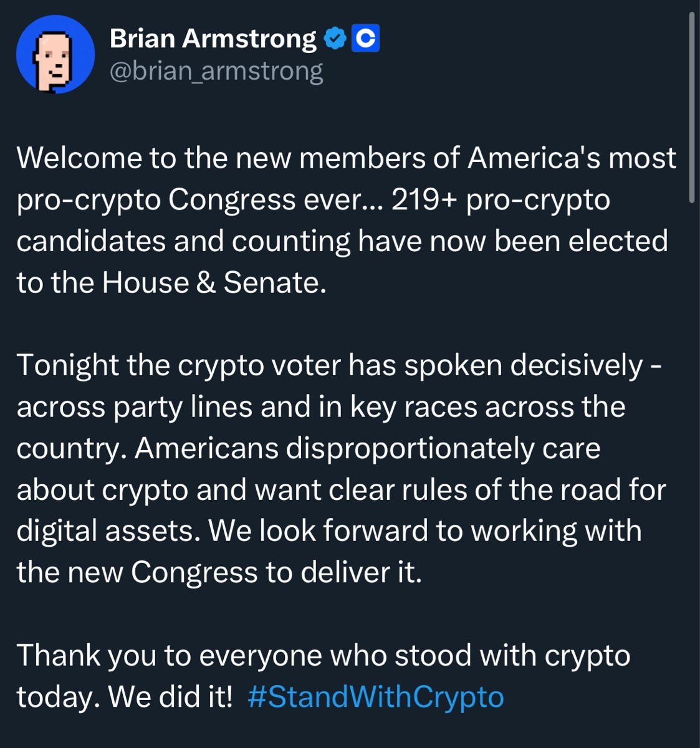Click the word "Welcome" starting the tweet
Viewport: 700px width, 748px height.
point(79,158)
